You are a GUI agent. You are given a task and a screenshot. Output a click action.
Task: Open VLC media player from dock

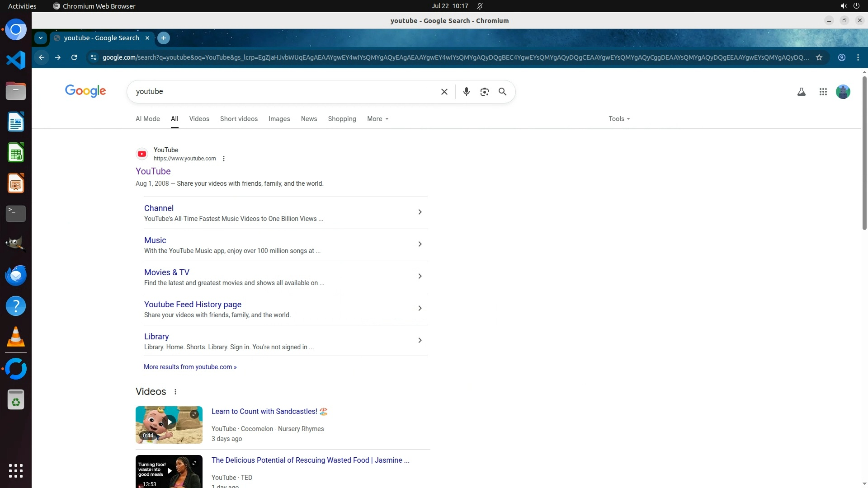16,337
